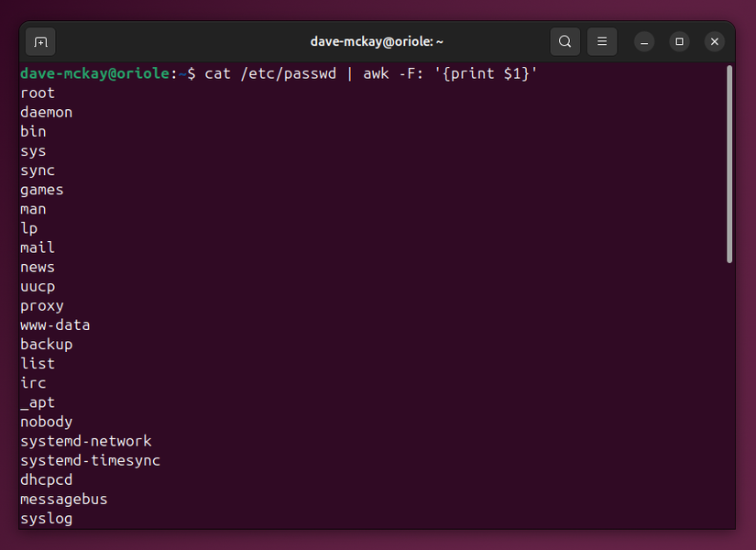Image resolution: width=756 pixels, height=550 pixels.
Task: Click the messagebus line
Action: (x=63, y=499)
